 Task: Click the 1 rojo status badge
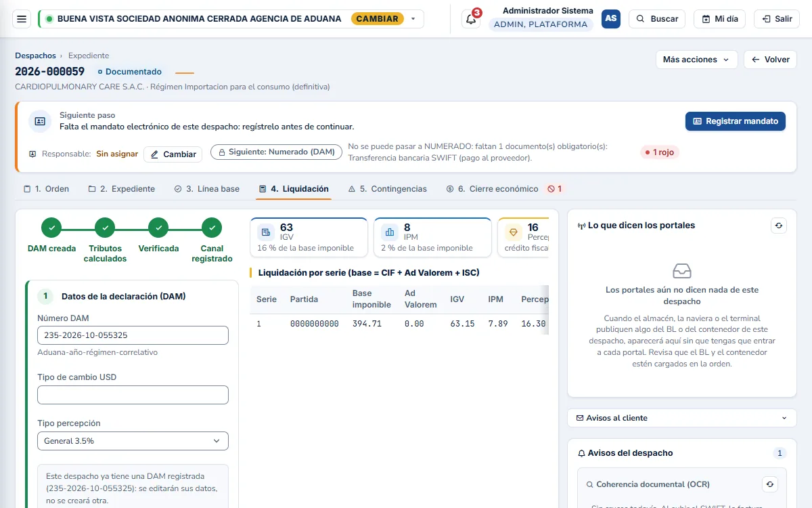click(x=660, y=152)
